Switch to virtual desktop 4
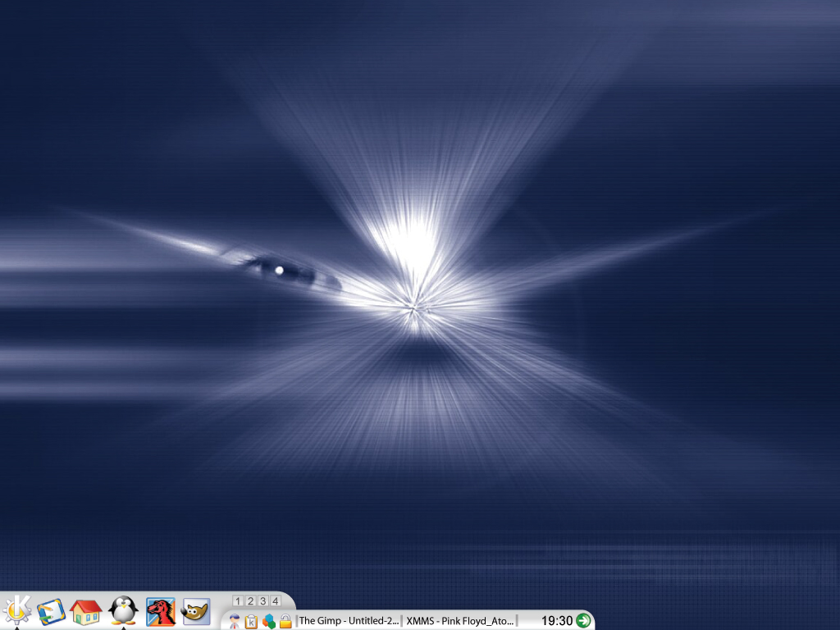840x630 pixels. (x=276, y=601)
